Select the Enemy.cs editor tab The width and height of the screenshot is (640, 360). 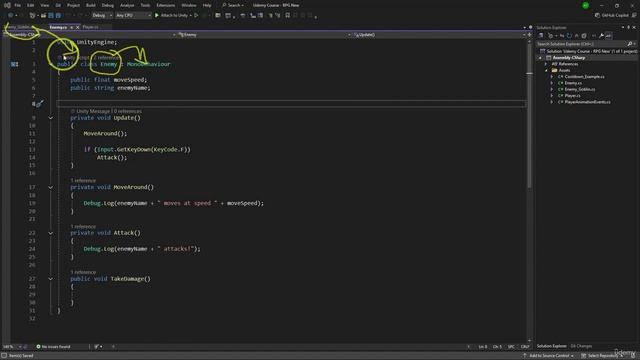pos(58,27)
